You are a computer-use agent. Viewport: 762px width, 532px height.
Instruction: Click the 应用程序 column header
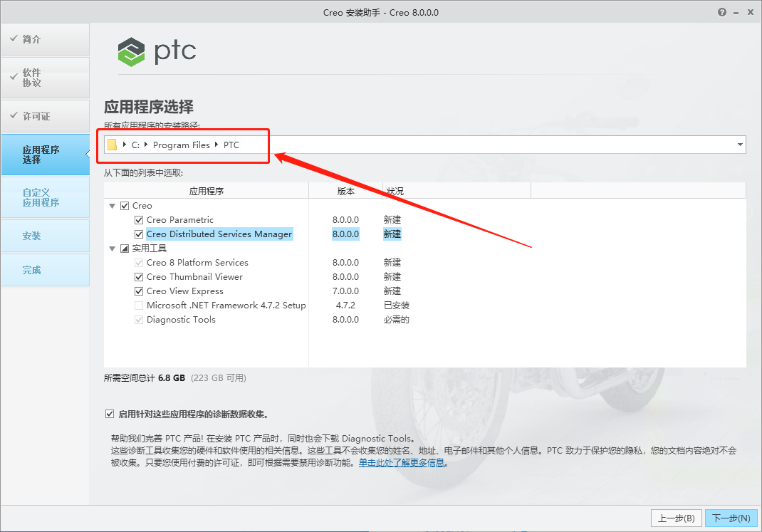click(206, 191)
